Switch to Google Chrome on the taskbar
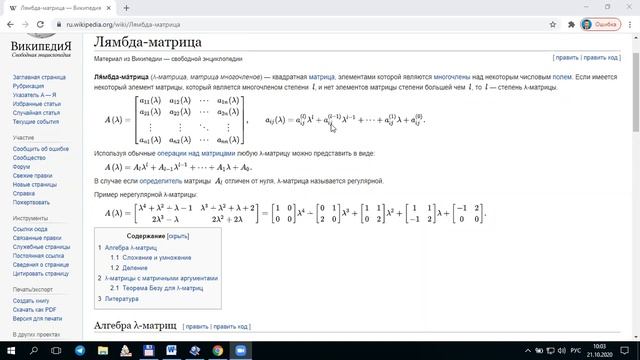The image size is (640, 360). pos(218,351)
